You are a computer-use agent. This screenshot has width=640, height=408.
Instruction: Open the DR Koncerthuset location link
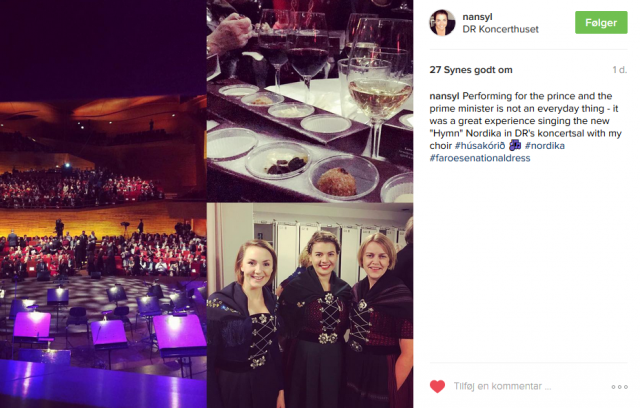[x=500, y=29]
